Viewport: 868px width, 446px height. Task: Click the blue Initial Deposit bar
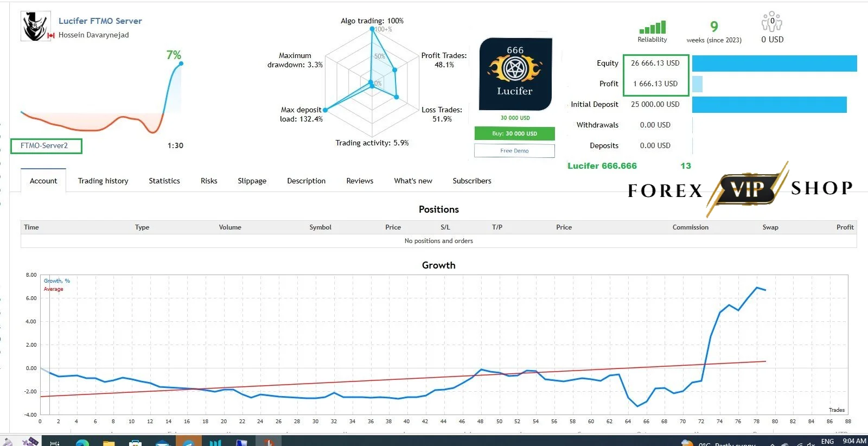[x=769, y=104]
